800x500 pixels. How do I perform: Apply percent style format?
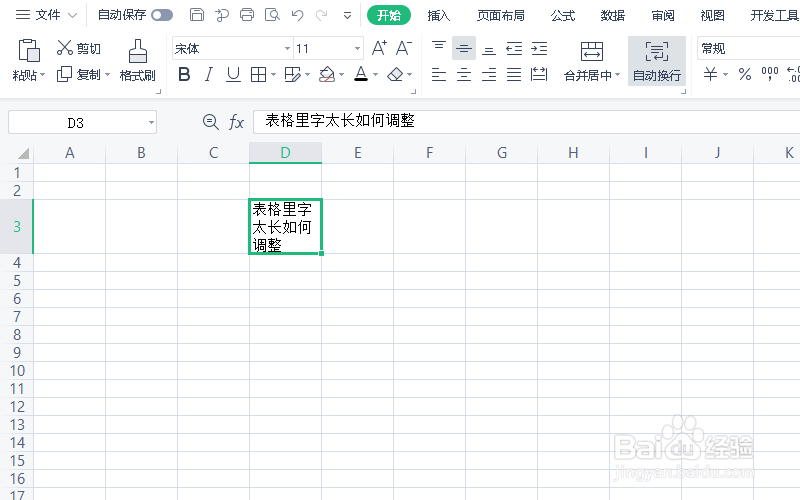(745, 74)
